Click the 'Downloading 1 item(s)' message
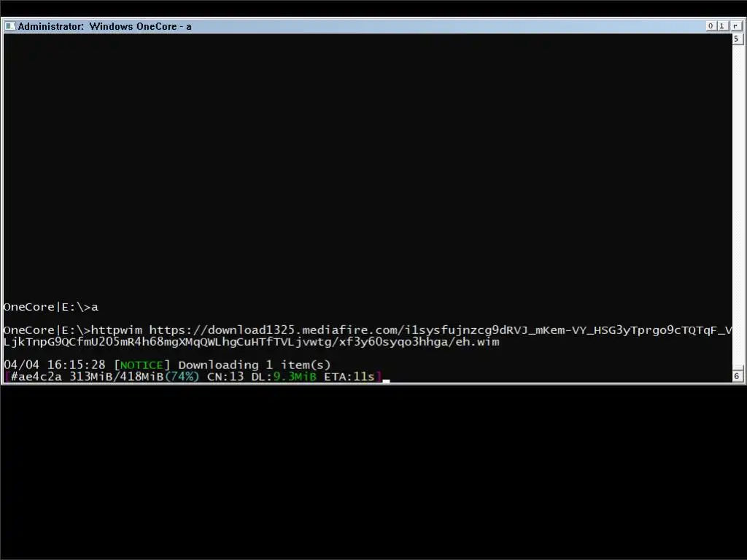 255,365
